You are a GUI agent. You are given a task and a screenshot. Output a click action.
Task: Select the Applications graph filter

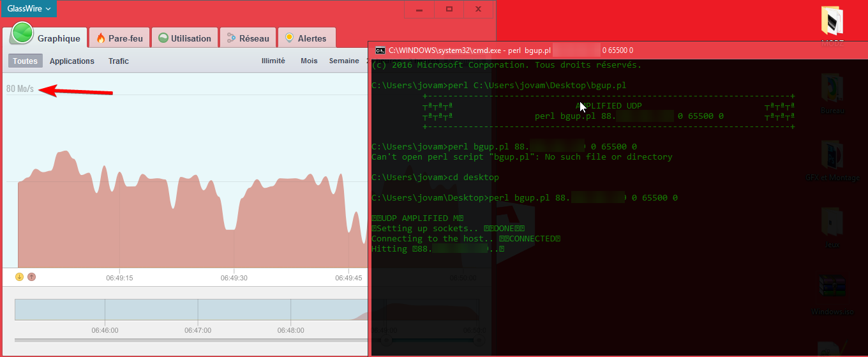coord(72,61)
